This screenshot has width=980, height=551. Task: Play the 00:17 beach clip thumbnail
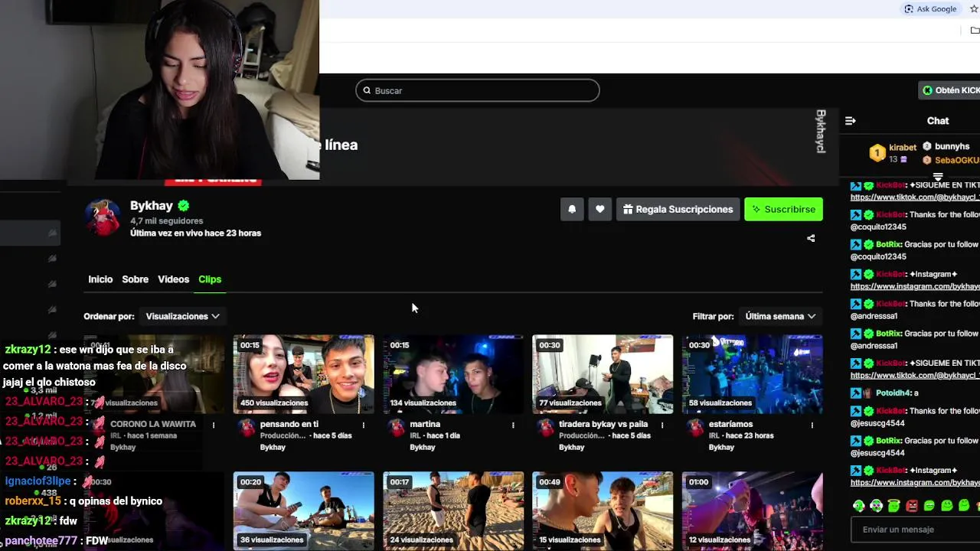(453, 511)
